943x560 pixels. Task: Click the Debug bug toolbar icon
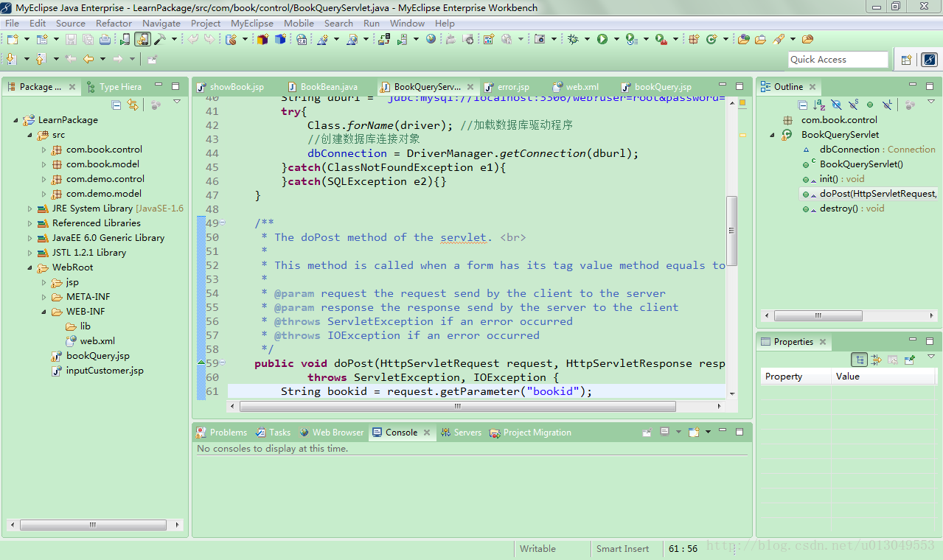(x=573, y=39)
